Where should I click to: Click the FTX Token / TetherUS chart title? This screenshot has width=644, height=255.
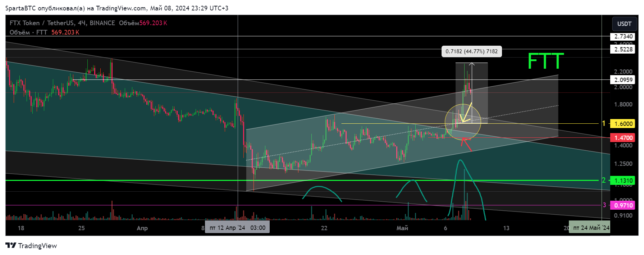click(x=62, y=23)
